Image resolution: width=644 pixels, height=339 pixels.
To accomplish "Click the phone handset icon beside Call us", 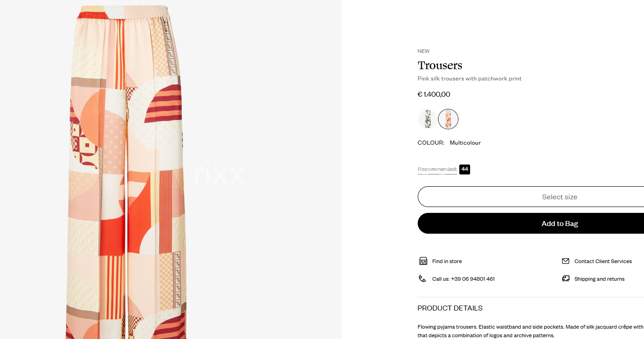I will [x=422, y=279].
